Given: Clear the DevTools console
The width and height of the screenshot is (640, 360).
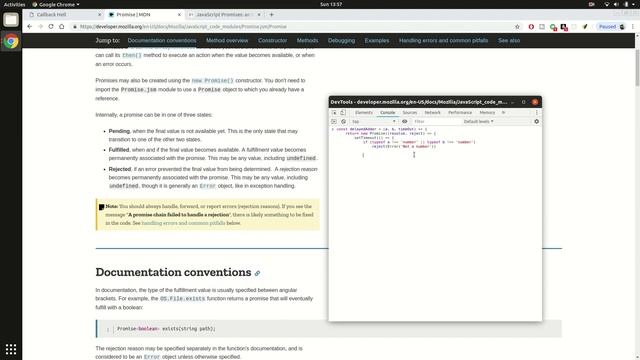Looking at the screenshot, I should coord(343,122).
